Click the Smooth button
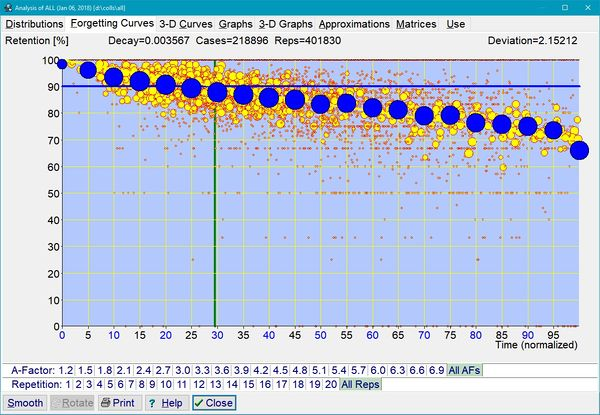The width and height of the screenshot is (600, 415). click(x=25, y=403)
